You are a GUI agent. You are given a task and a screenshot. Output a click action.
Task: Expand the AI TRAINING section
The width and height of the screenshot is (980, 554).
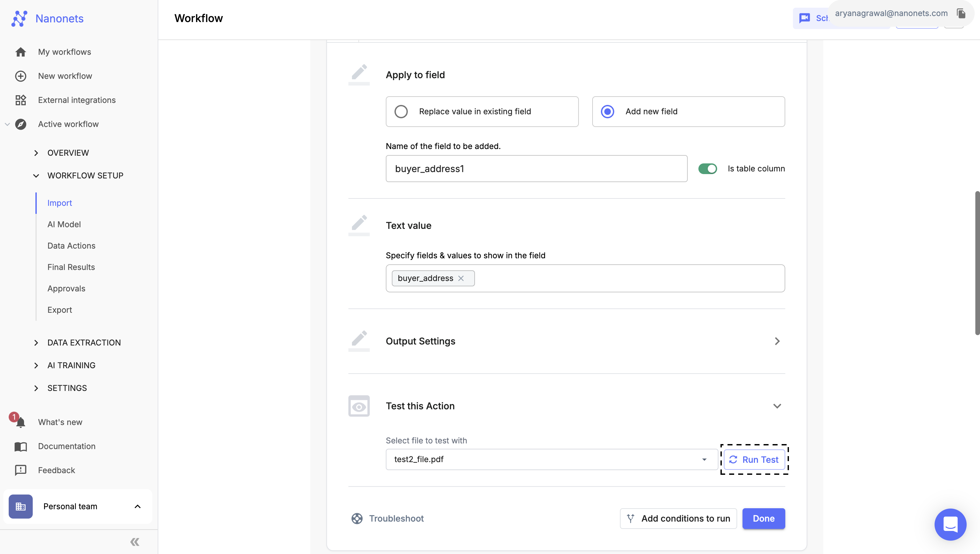pyautogui.click(x=36, y=366)
